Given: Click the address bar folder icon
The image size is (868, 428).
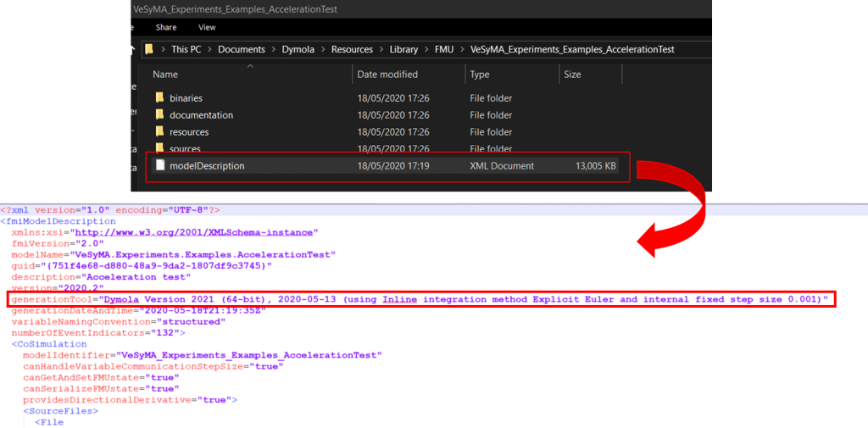Looking at the screenshot, I should click(149, 49).
